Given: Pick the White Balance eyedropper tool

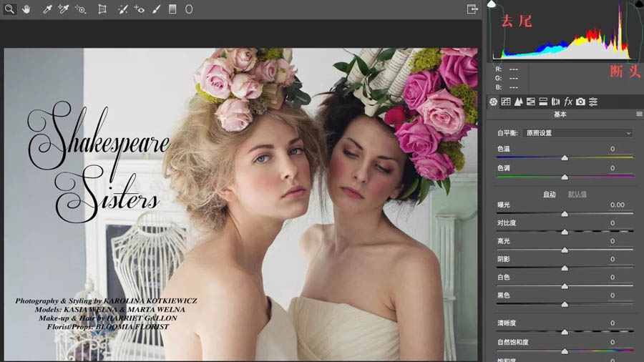Looking at the screenshot, I should (x=47, y=9).
